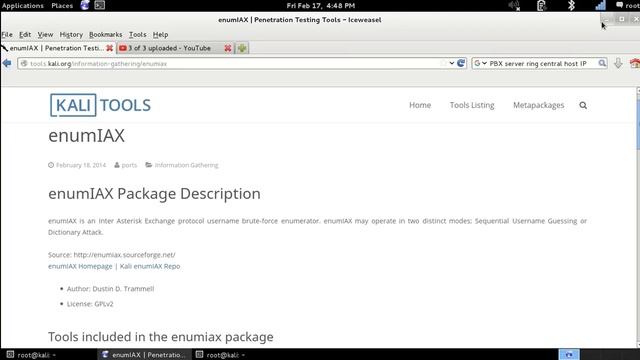Click the browser search field text
640x360 pixels.
538,63
